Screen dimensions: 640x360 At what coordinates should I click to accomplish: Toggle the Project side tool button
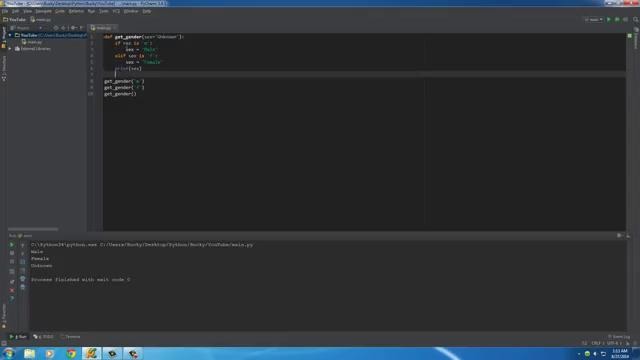(4, 38)
